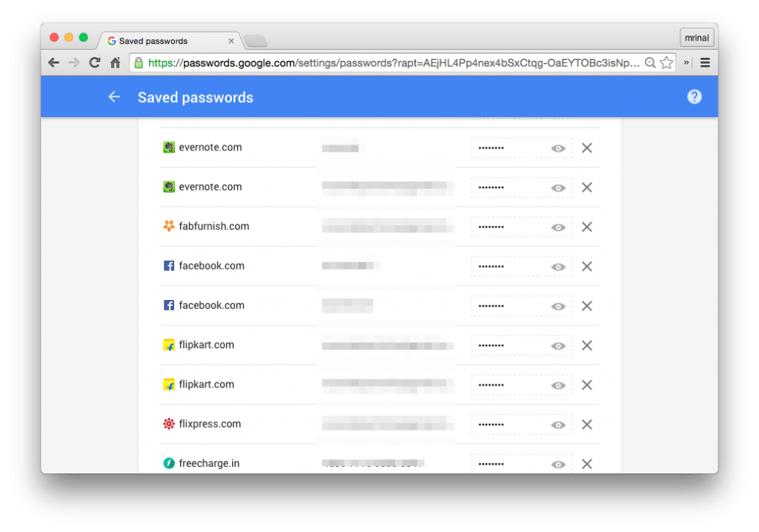The width and height of the screenshot is (759, 532).
Task: Open a new blank tab
Action: pos(256,41)
